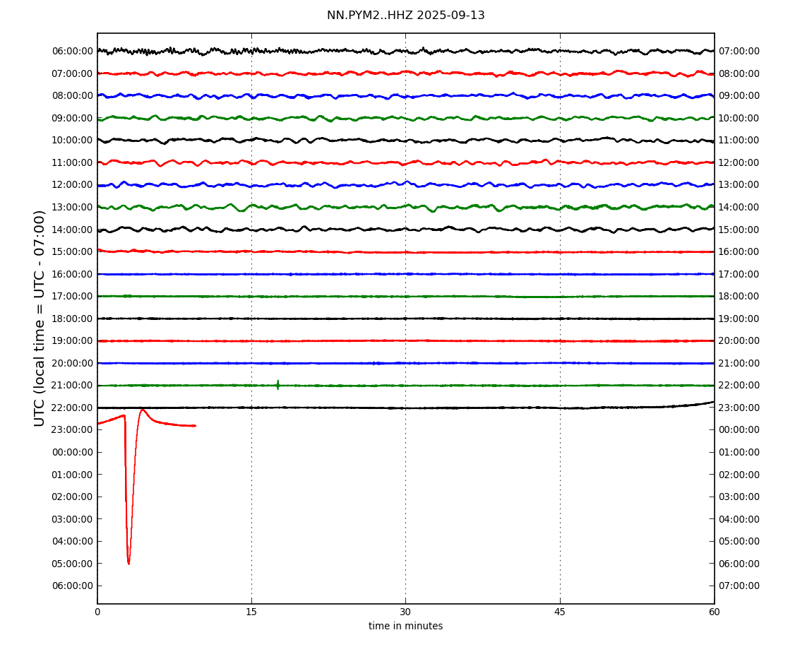Click the right-side 04:00:00 end-time label

pyautogui.click(x=739, y=519)
